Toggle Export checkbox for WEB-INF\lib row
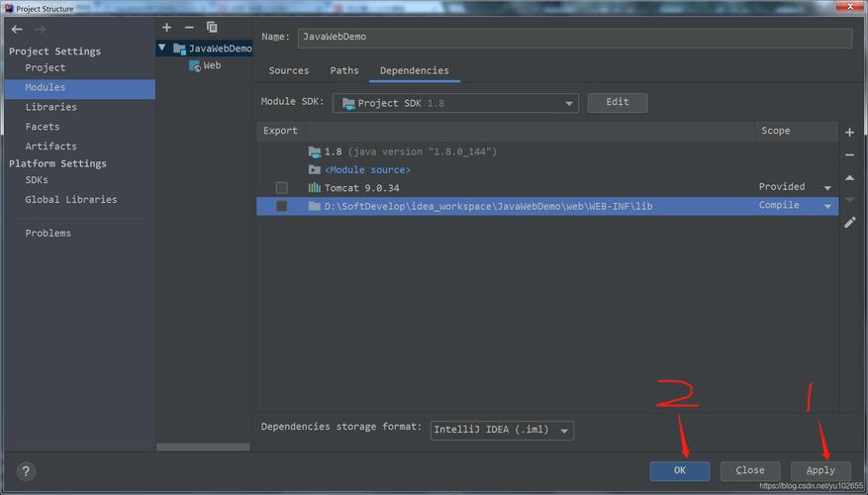This screenshot has width=868, height=495. click(282, 206)
